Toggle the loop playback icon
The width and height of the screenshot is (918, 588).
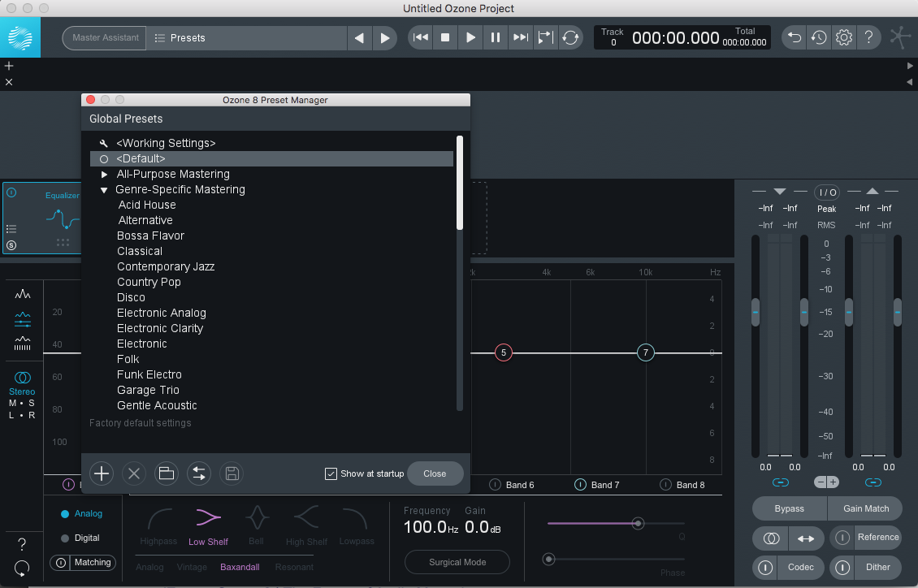click(x=570, y=37)
